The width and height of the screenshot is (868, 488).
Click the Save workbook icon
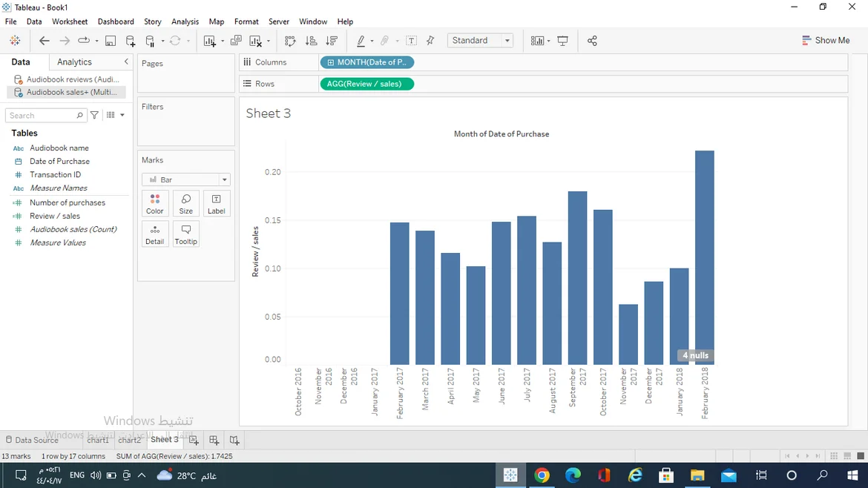point(111,41)
